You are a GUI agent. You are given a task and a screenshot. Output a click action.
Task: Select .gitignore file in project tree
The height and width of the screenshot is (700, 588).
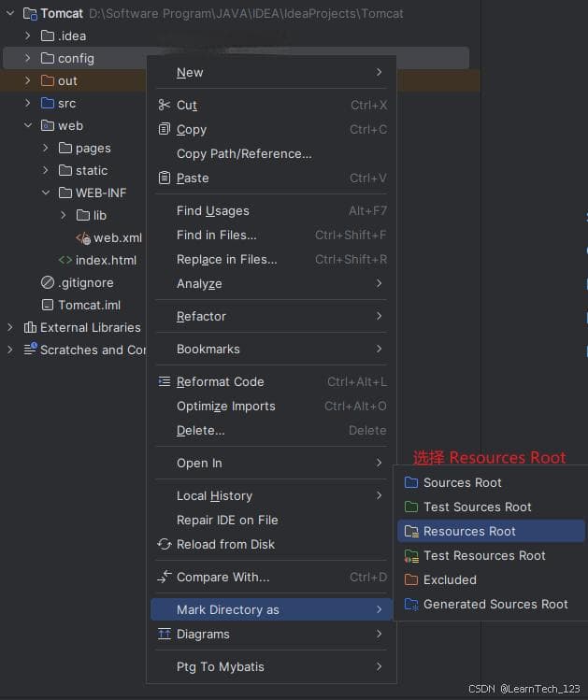click(x=86, y=282)
